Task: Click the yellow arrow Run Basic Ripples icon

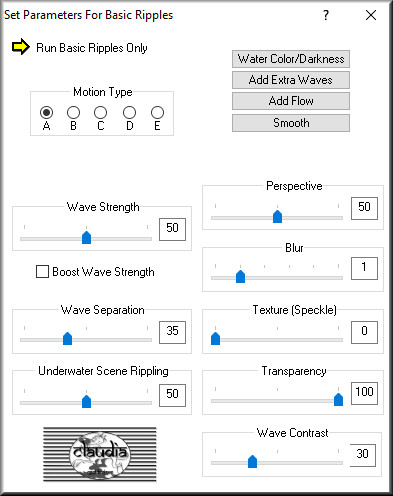Action: coord(21,47)
